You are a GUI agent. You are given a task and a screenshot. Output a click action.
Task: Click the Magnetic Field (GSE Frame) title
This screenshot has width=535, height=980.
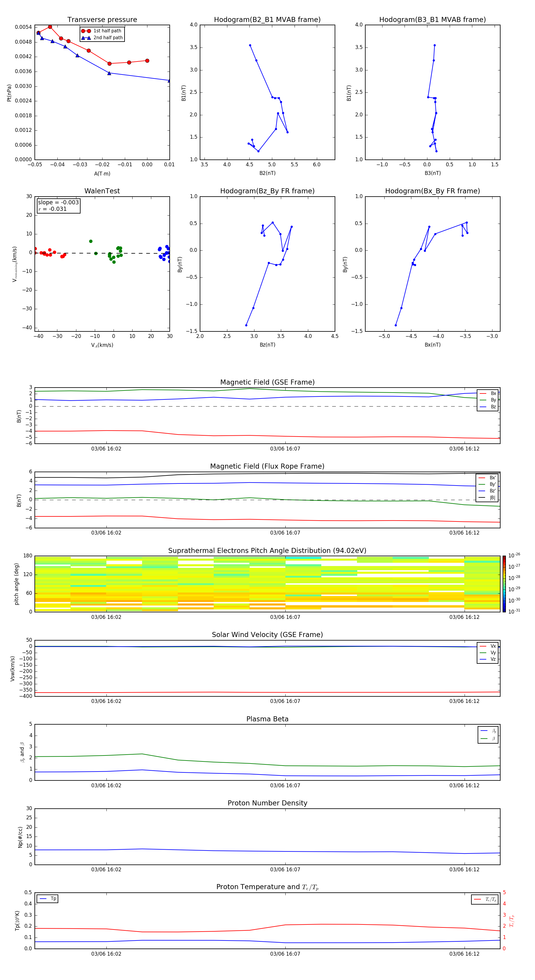[267, 382]
